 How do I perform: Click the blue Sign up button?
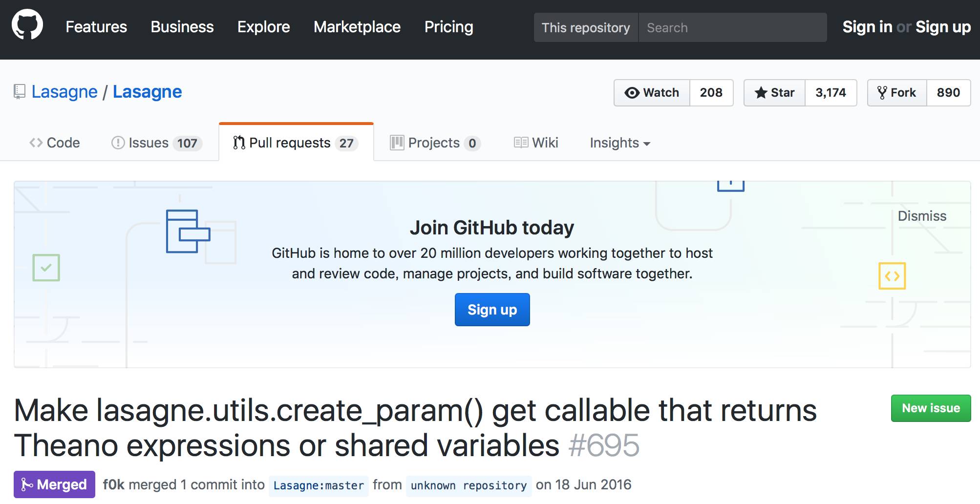pos(492,310)
